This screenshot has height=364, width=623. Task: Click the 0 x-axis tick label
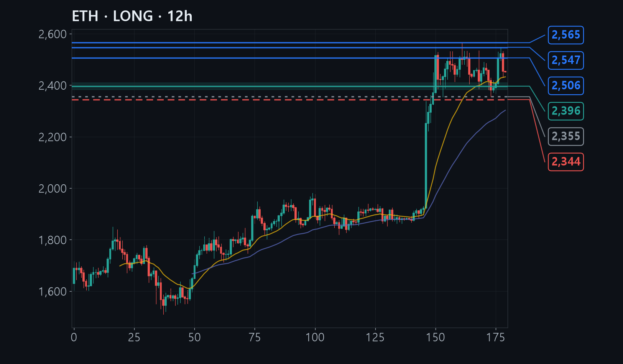[74, 338]
